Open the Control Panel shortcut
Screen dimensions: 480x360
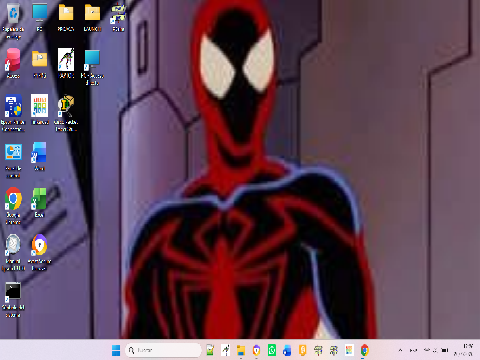tap(13, 153)
